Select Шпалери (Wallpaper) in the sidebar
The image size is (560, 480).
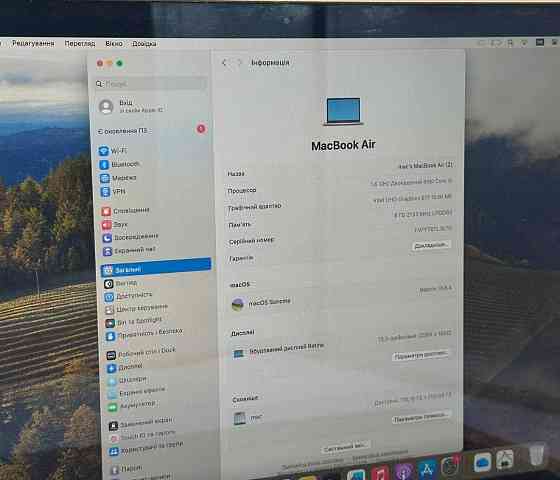click(x=127, y=380)
